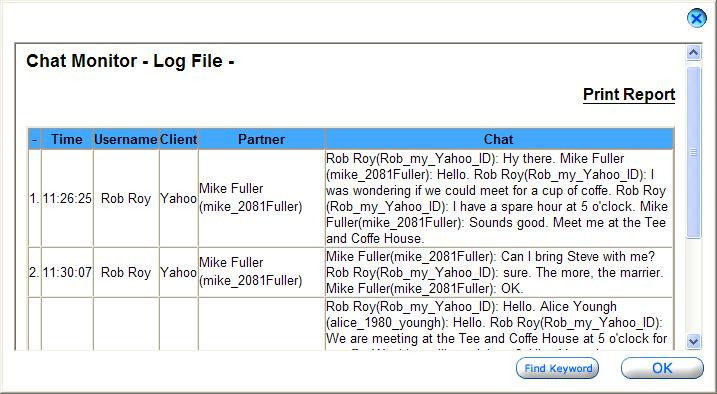The width and height of the screenshot is (717, 394).
Task: Click the 11:30:07 timestamp cell
Action: pyautogui.click(x=67, y=272)
